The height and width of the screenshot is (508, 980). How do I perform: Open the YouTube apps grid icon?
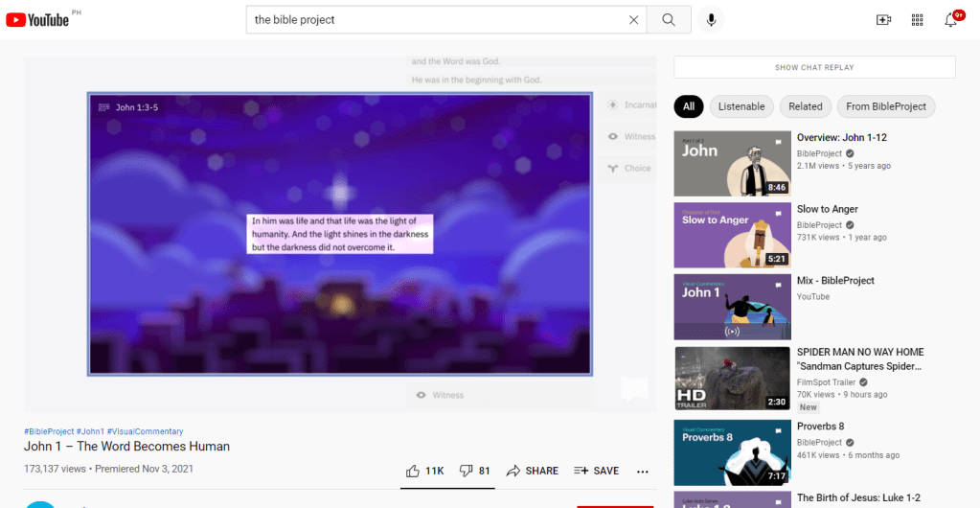click(x=917, y=20)
